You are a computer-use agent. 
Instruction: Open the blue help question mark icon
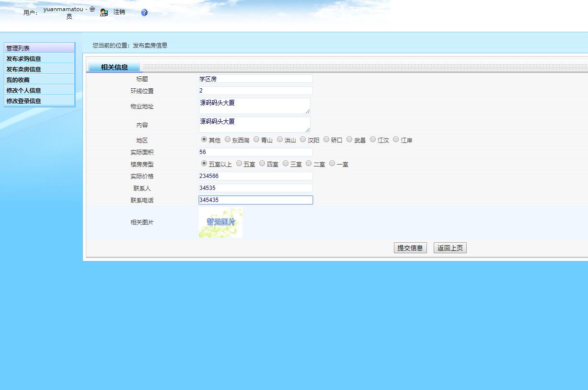coord(144,12)
